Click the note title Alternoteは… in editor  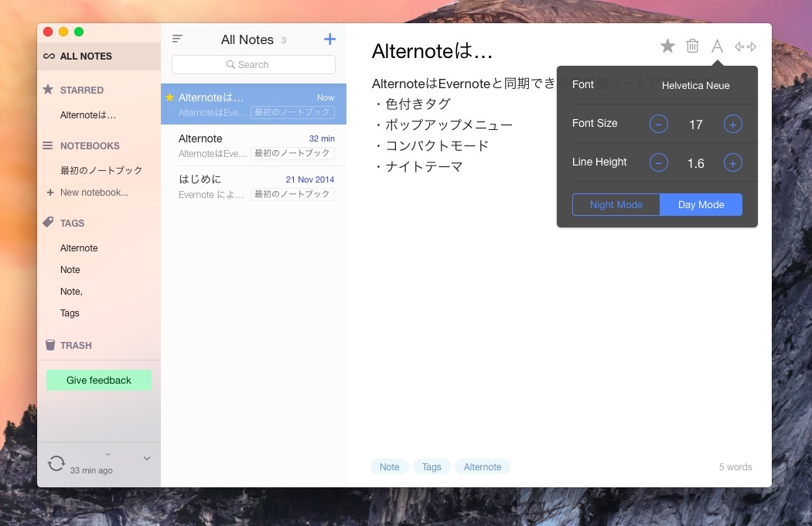(432, 51)
